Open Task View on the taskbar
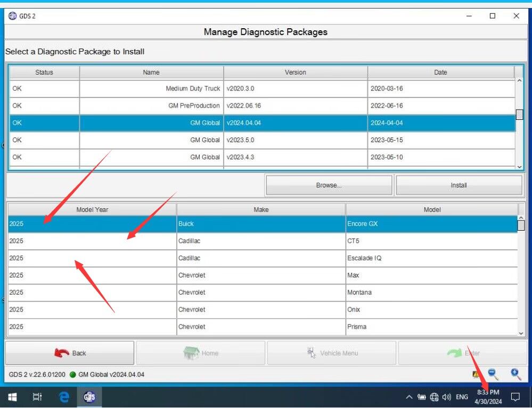The height and width of the screenshot is (408, 532). [x=37, y=397]
